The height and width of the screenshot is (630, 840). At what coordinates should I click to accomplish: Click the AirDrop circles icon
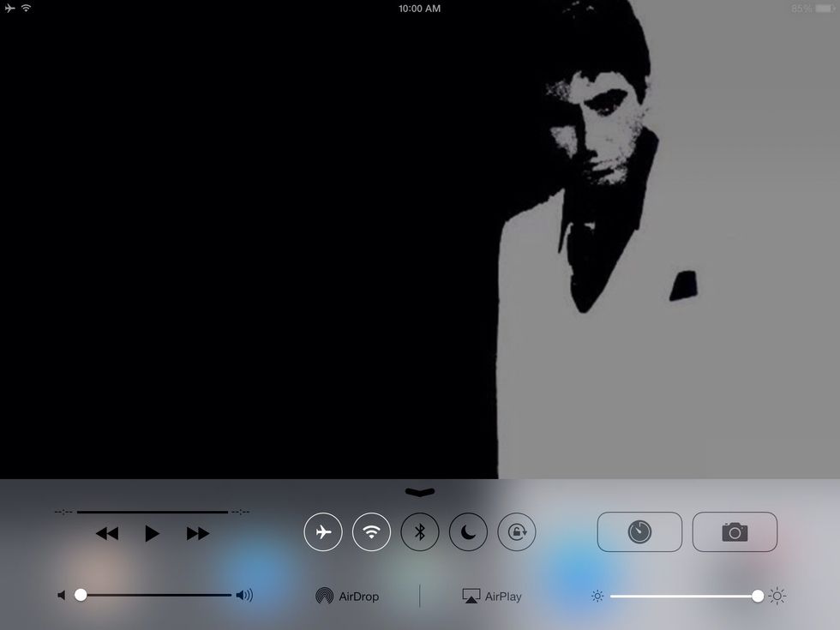pyautogui.click(x=324, y=596)
